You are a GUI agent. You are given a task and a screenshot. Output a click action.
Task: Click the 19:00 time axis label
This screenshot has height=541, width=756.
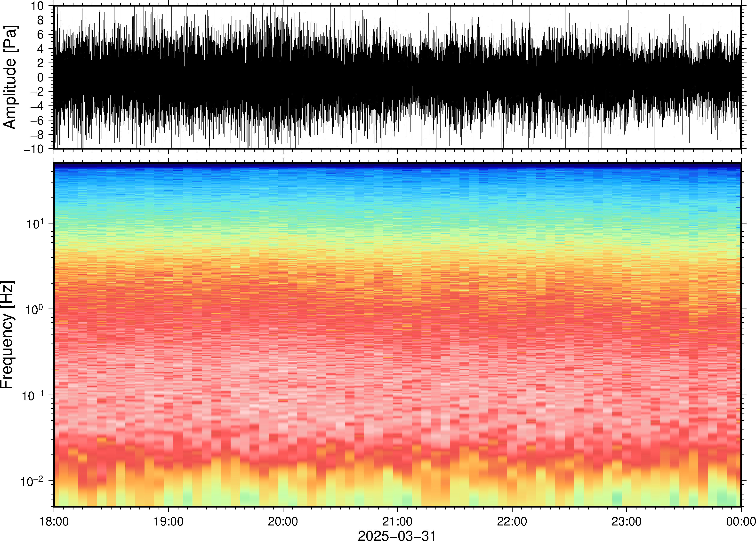point(168,521)
